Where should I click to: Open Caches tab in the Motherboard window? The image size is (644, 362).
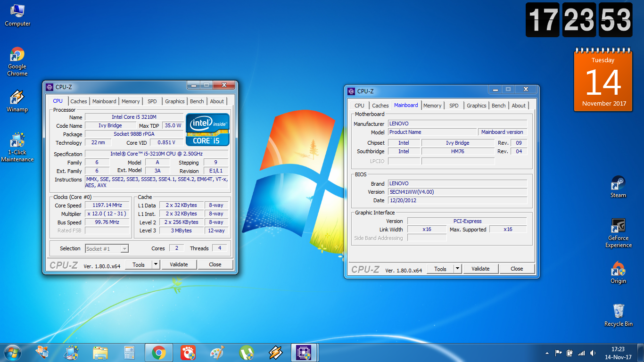[x=380, y=106]
